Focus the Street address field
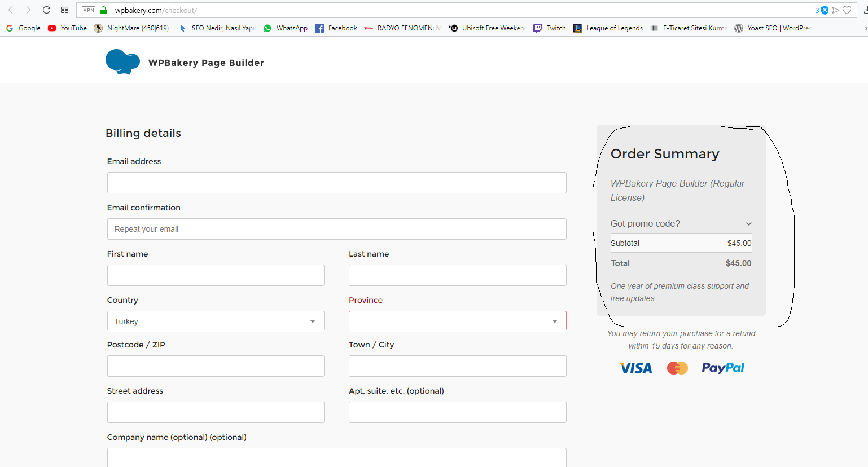 click(x=216, y=412)
